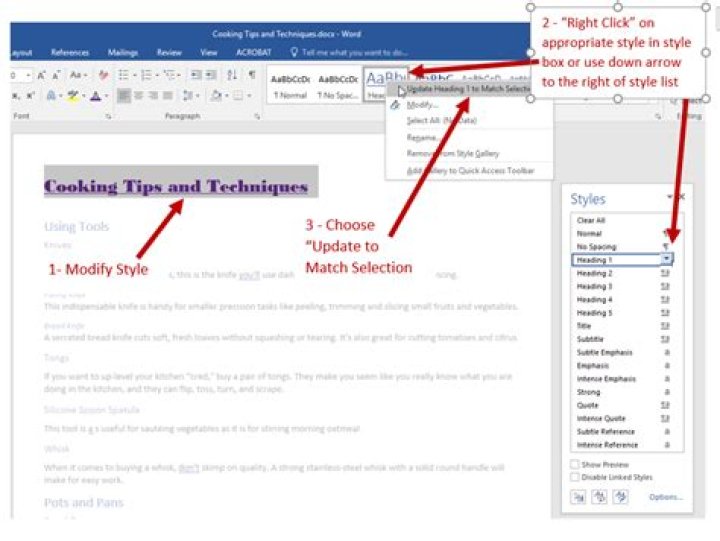Open the View tab
Image resolution: width=720 pixels, height=541 pixels.
point(208,52)
